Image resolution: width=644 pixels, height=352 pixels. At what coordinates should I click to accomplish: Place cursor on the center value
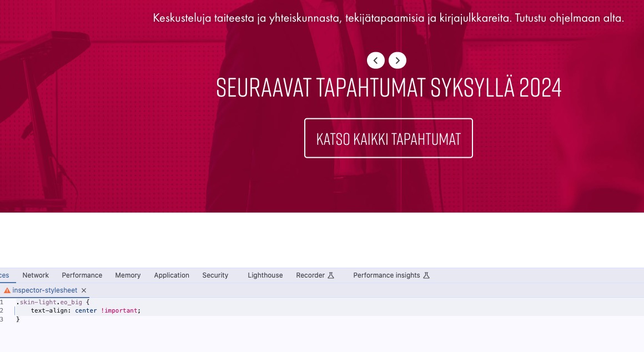pyautogui.click(x=86, y=310)
